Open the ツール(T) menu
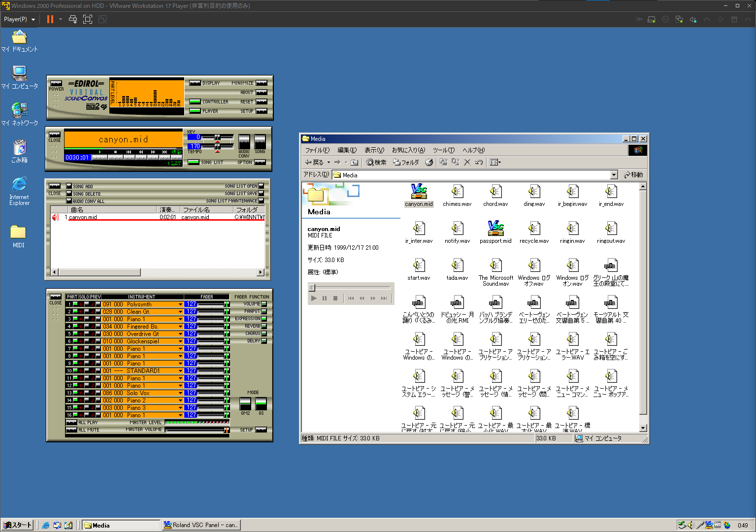Screen dimensions: 756x532 pos(443,150)
